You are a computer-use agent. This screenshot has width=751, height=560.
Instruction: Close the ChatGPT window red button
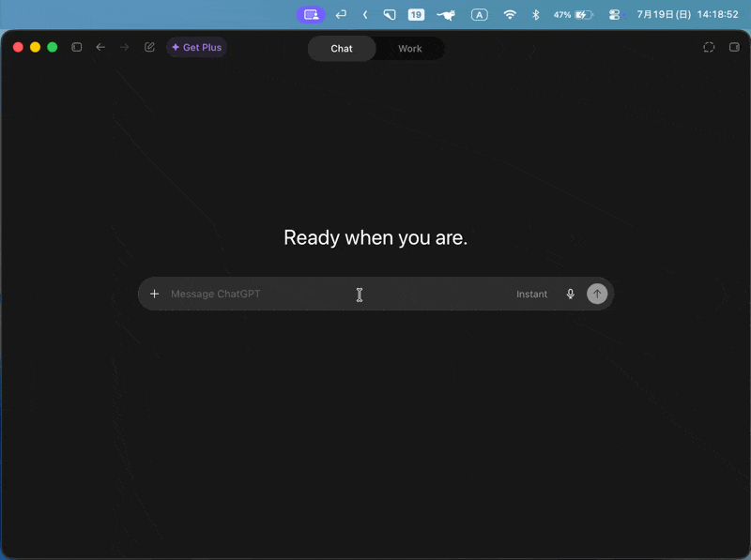(x=18, y=47)
